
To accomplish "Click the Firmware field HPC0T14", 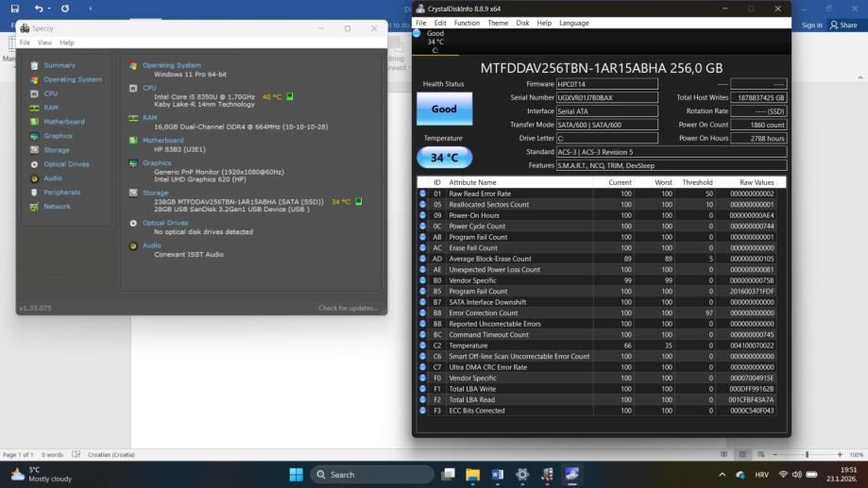I will pyautogui.click(x=606, y=84).
